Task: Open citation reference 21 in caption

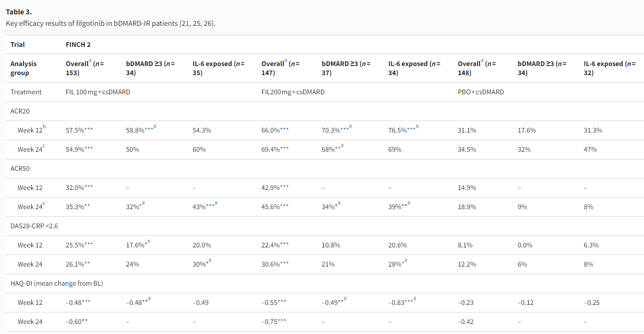Action: [186, 23]
